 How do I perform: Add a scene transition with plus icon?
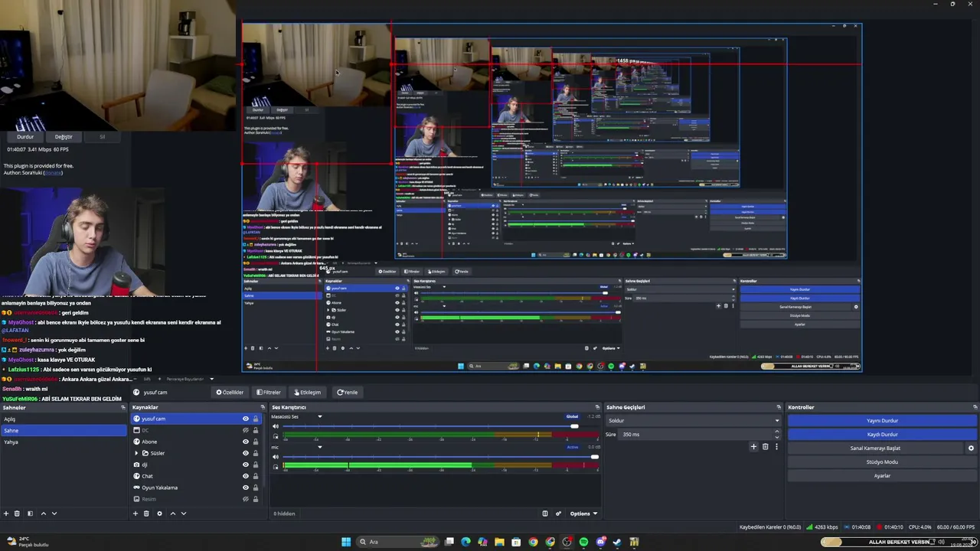tap(753, 447)
